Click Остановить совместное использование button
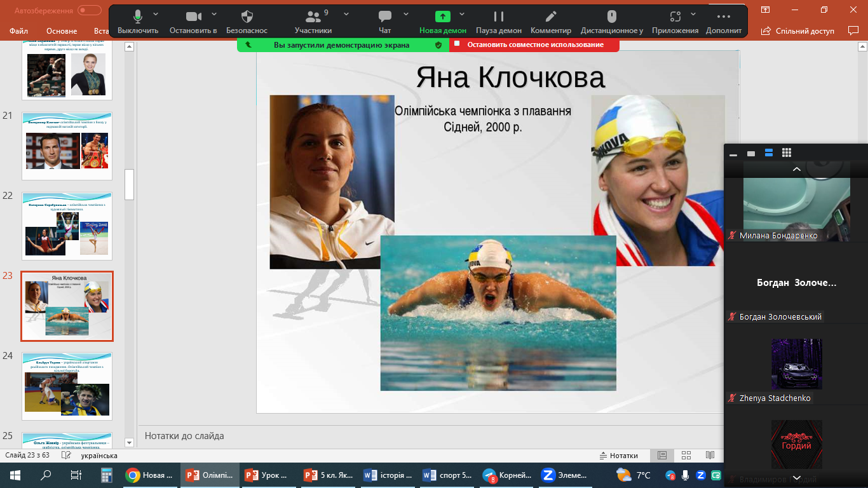Screen dimensions: 868x488 534,44
